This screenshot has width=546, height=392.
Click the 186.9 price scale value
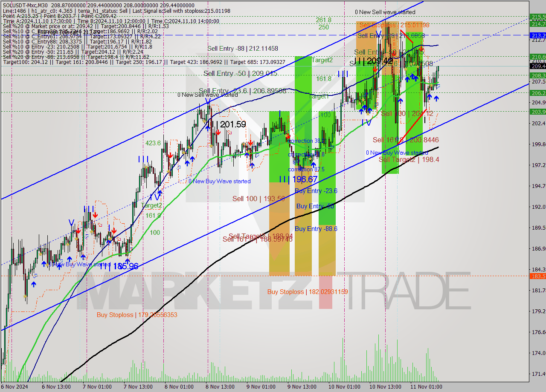538,248
